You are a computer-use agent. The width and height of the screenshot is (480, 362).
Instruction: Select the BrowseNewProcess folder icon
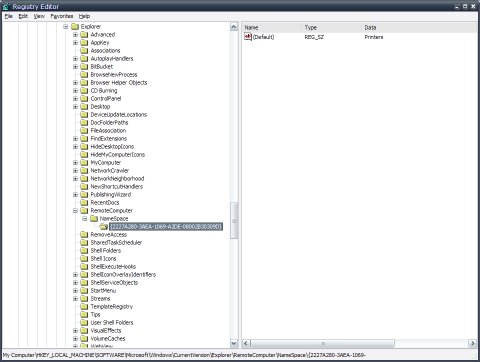click(84, 75)
